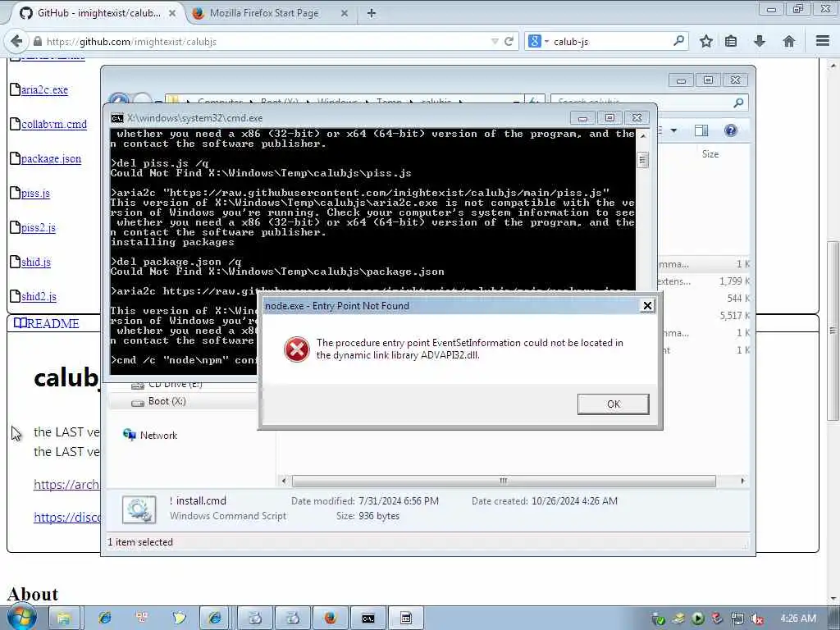The width and height of the screenshot is (840, 630).
Task: Click the search magnifier icon in Firefox
Action: pyautogui.click(x=678, y=41)
